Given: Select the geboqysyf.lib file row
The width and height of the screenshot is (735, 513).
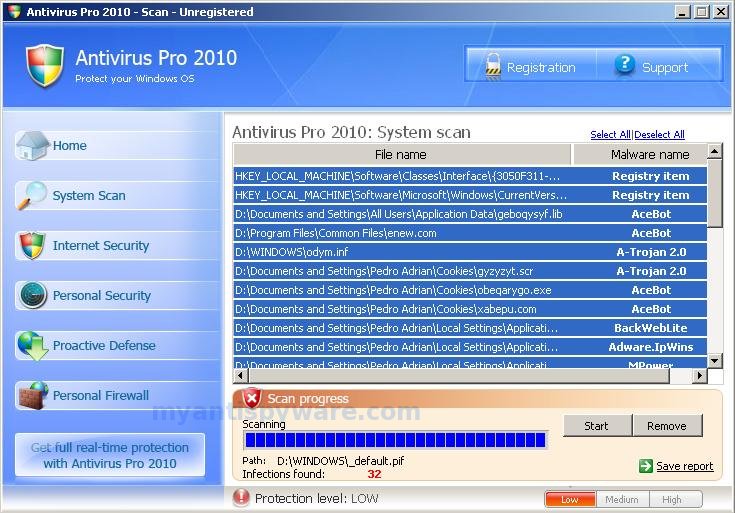Looking at the screenshot, I should (x=470, y=214).
